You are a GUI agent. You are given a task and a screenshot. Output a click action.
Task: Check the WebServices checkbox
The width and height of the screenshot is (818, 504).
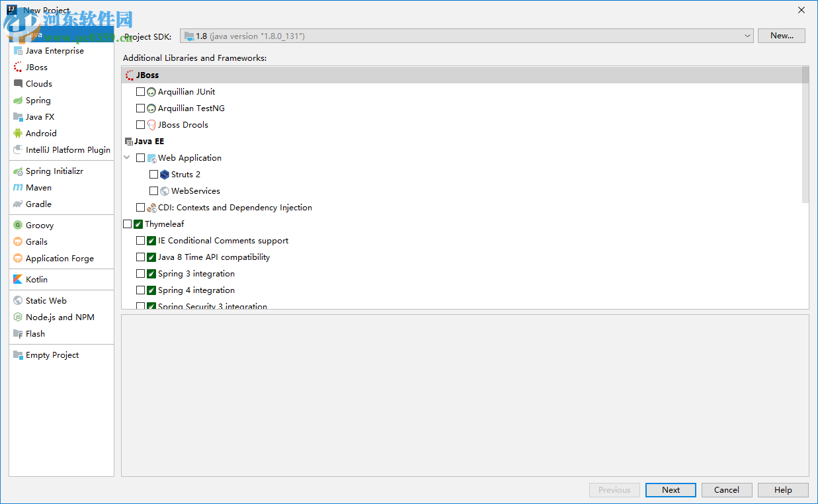[153, 191]
